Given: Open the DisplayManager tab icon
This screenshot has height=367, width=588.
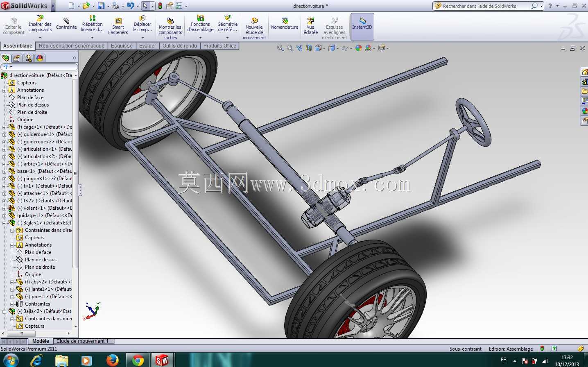Looking at the screenshot, I should tap(40, 58).
